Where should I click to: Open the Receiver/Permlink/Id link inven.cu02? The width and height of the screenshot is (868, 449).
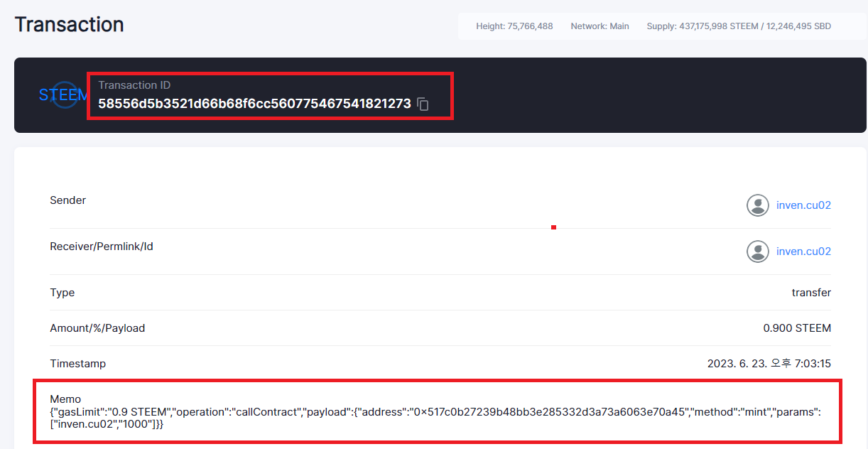tap(803, 251)
